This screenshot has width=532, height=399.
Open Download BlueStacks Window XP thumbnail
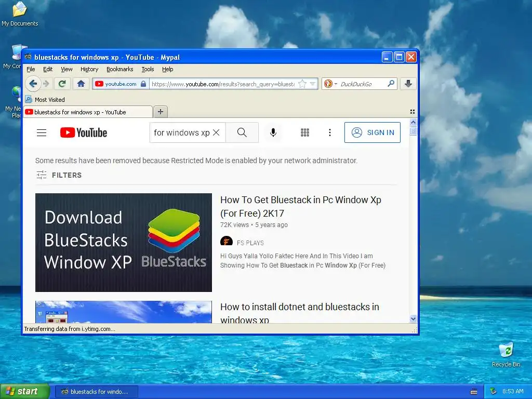tap(124, 243)
